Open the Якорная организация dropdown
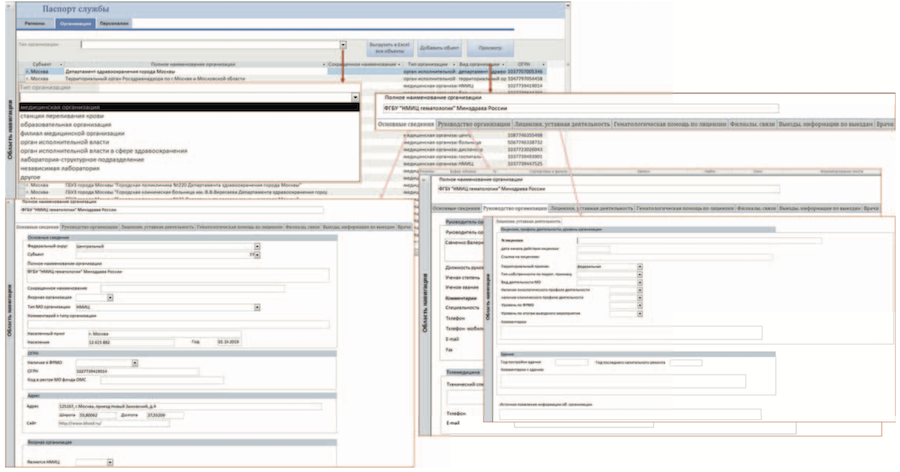 pyautogui.click(x=110, y=297)
